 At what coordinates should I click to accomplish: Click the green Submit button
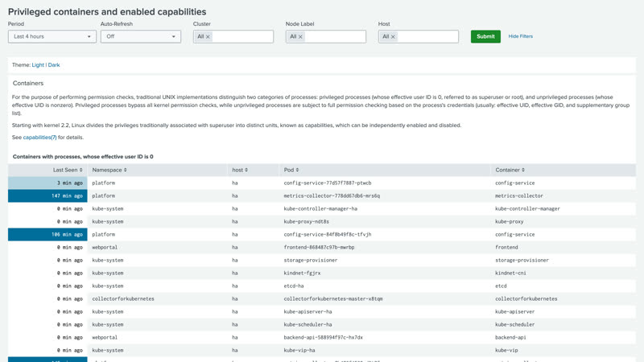click(x=485, y=36)
